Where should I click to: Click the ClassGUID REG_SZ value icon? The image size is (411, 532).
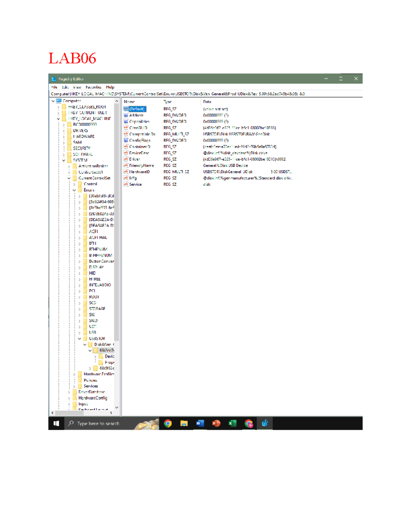(126, 127)
